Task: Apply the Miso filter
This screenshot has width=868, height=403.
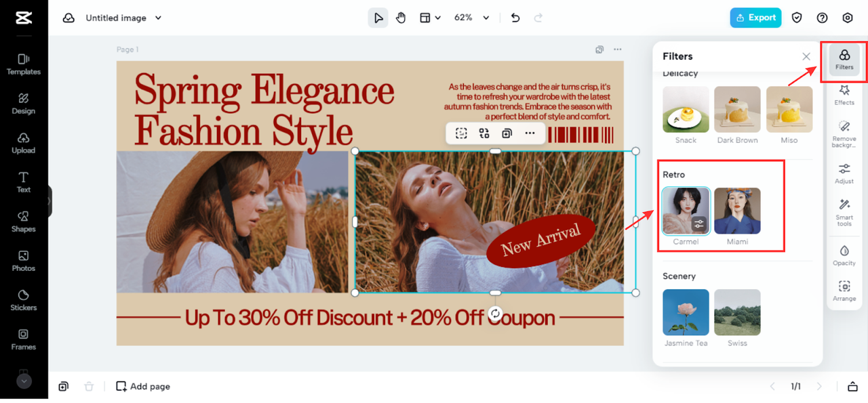Action: pyautogui.click(x=789, y=109)
